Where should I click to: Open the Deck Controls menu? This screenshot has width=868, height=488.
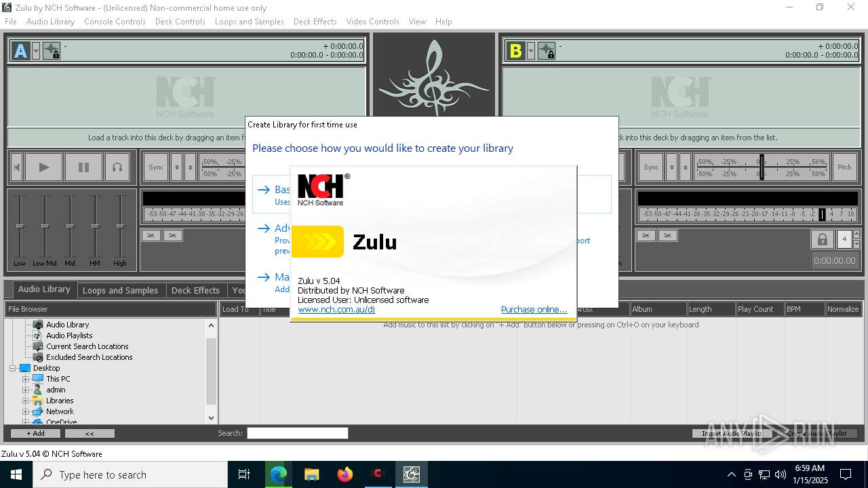(x=180, y=22)
